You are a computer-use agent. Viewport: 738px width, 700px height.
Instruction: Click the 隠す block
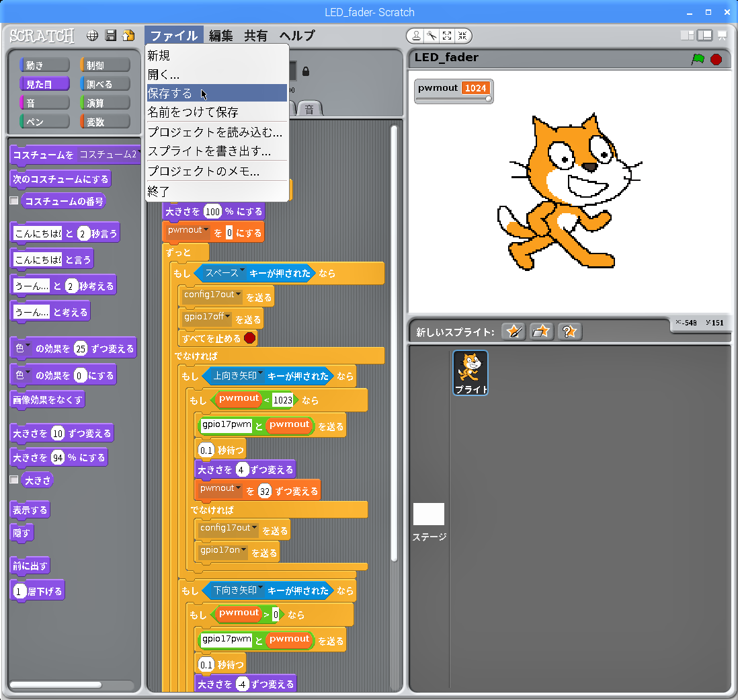coord(22,533)
